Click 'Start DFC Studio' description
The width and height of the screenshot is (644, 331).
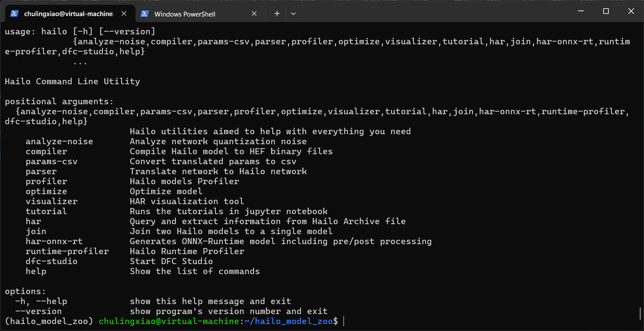click(172, 261)
